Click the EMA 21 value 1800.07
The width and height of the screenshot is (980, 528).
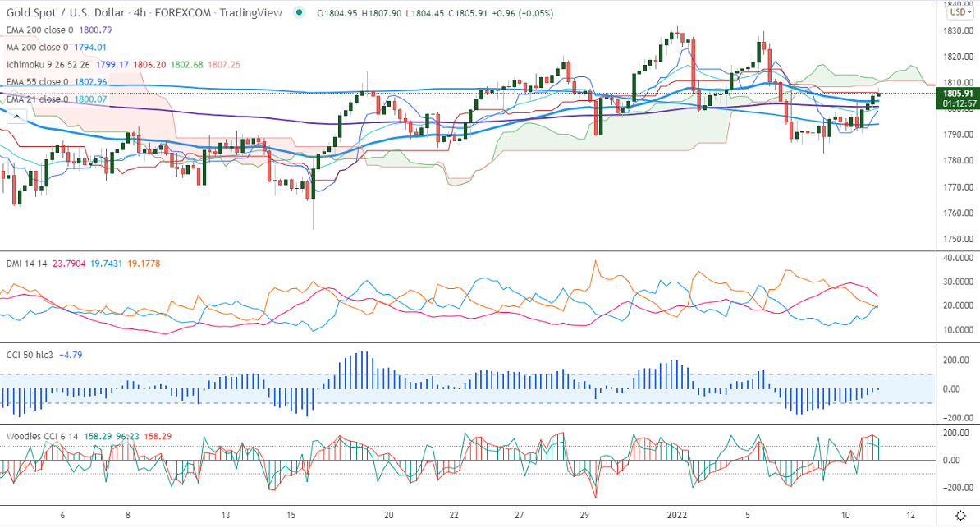(x=90, y=99)
